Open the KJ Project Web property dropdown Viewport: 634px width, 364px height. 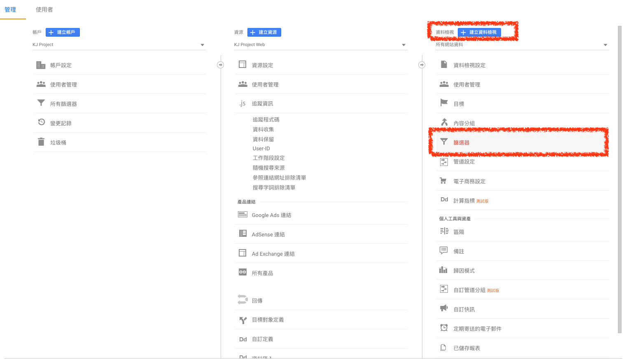pos(321,44)
